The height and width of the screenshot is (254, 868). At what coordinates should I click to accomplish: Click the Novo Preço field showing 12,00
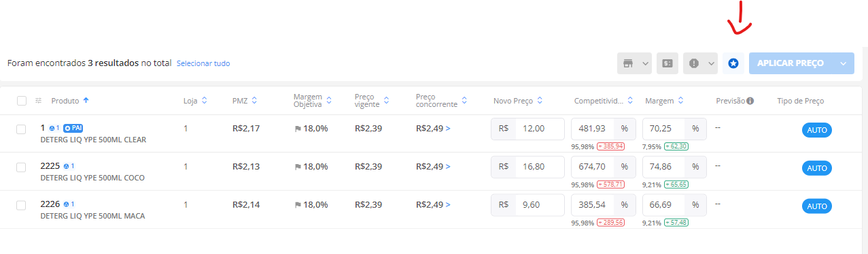pyautogui.click(x=528, y=129)
